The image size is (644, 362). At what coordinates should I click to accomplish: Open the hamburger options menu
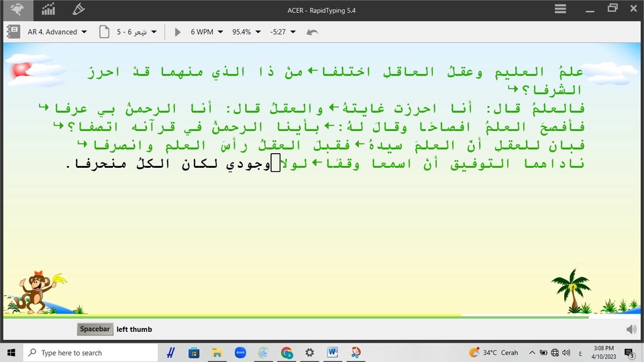[560, 9]
